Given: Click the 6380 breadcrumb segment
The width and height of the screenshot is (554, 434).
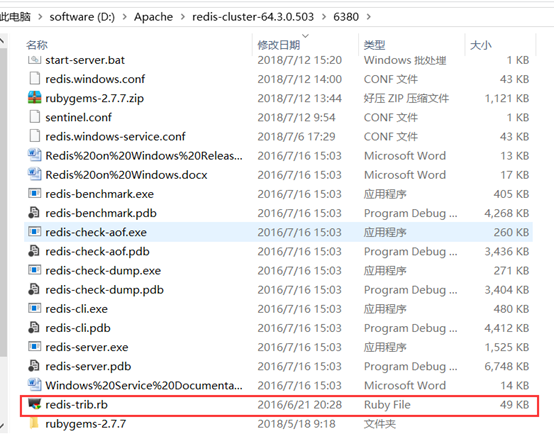Looking at the screenshot, I should point(346,17).
